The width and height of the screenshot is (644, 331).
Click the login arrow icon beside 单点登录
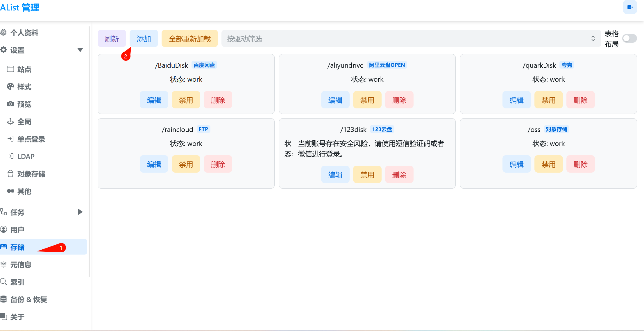10,139
